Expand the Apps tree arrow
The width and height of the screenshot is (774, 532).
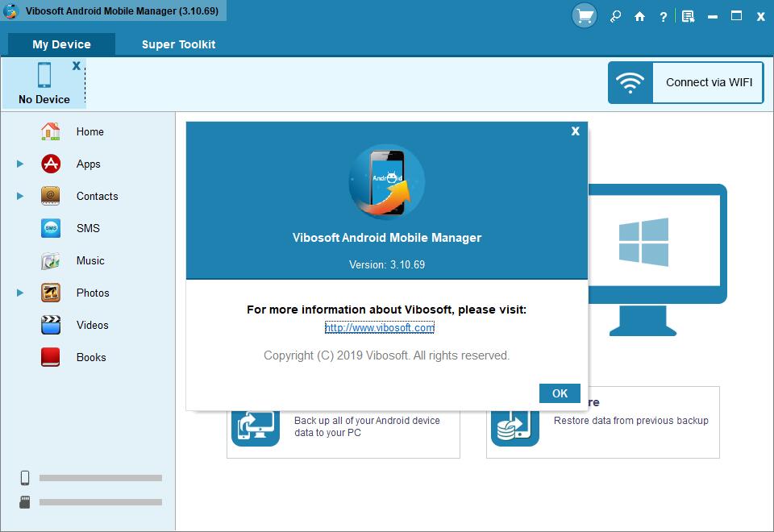(19, 164)
